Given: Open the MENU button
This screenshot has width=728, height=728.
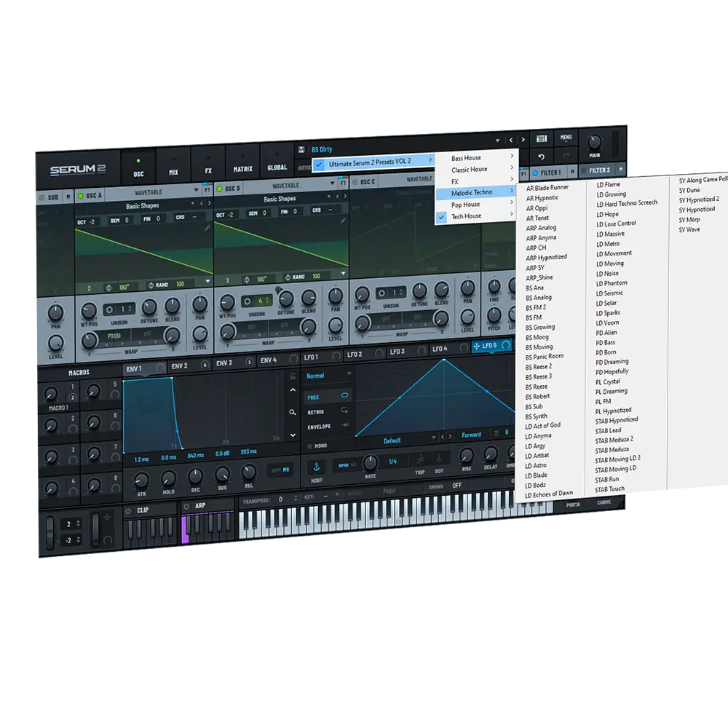Looking at the screenshot, I should coord(566,138).
